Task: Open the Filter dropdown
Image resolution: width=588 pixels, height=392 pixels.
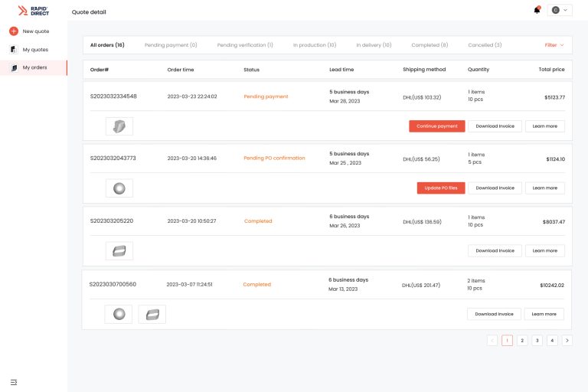Action: [x=554, y=45]
